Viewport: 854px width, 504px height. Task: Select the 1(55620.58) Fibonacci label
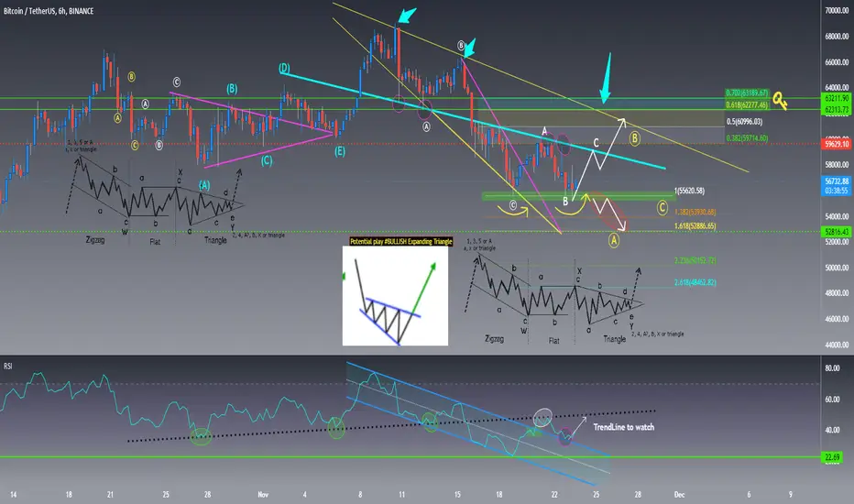pos(689,191)
